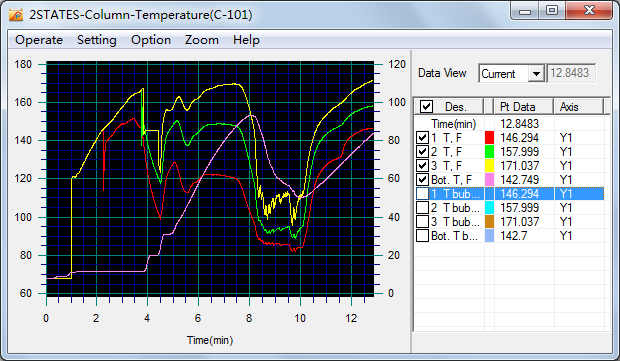Click the application icon in title bar

(x=16, y=15)
